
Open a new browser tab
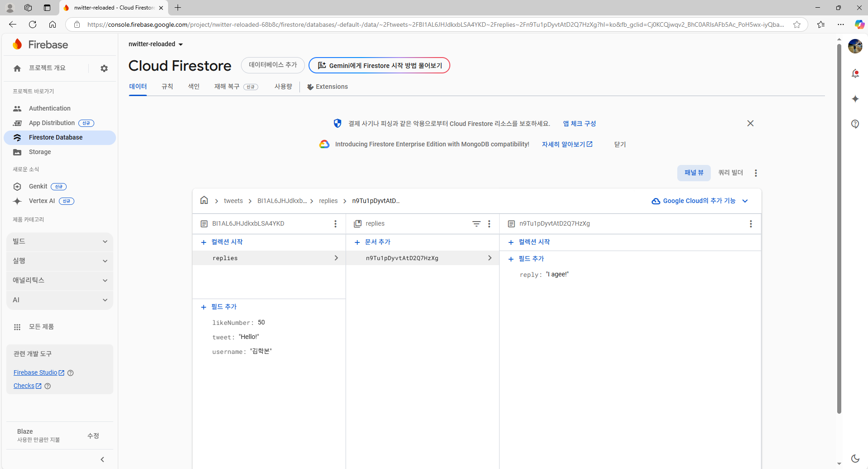tap(178, 8)
